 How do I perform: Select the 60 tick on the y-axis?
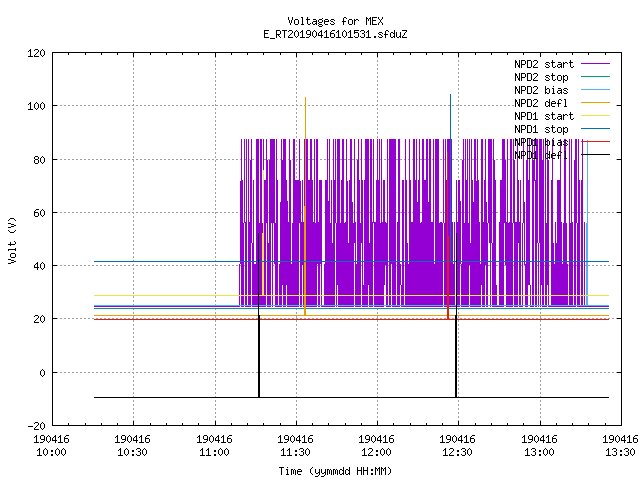tap(39, 213)
